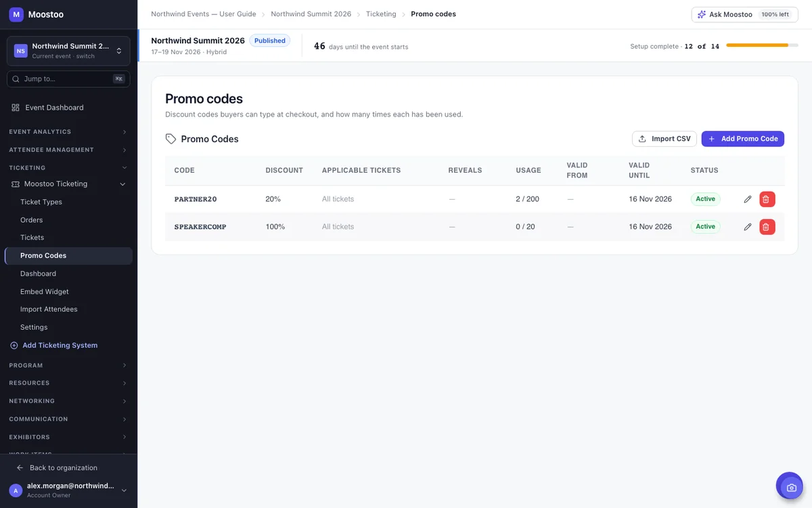Click the Add Promo Code button

pyautogui.click(x=742, y=139)
